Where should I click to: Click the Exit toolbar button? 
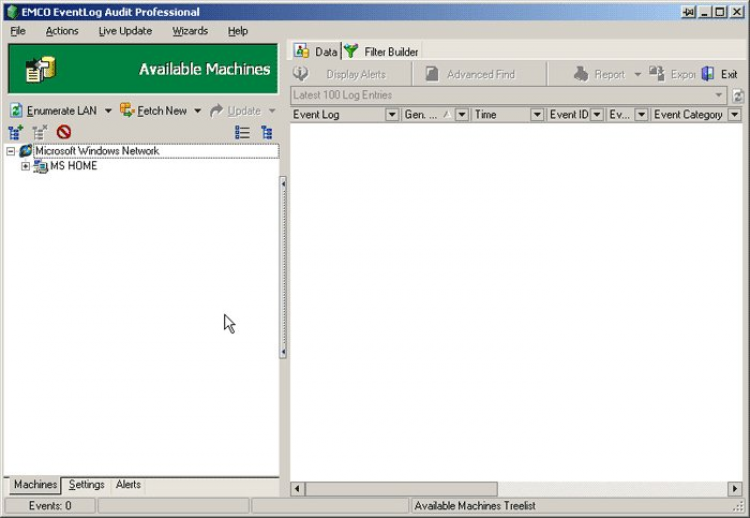click(720, 74)
